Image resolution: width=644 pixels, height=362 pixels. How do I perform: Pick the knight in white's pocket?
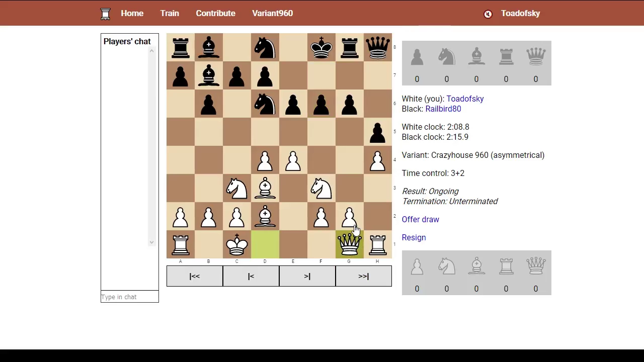[x=447, y=266]
